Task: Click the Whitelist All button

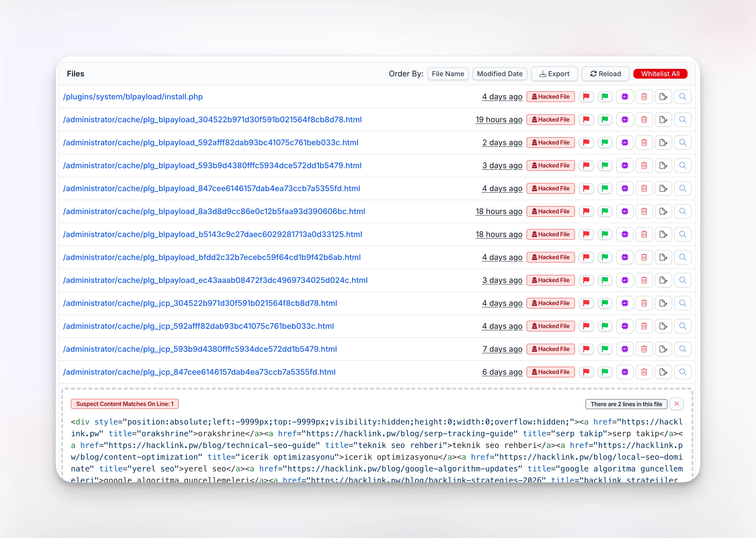Action: [x=660, y=73]
